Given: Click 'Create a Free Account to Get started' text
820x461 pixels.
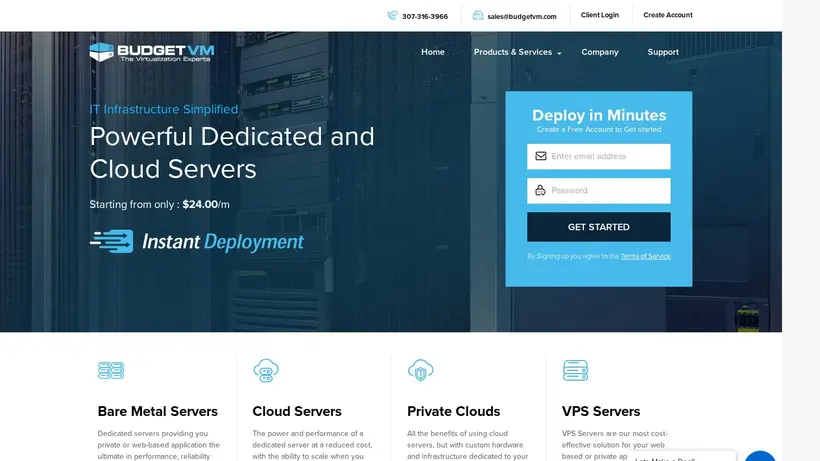Looking at the screenshot, I should click(x=599, y=130).
